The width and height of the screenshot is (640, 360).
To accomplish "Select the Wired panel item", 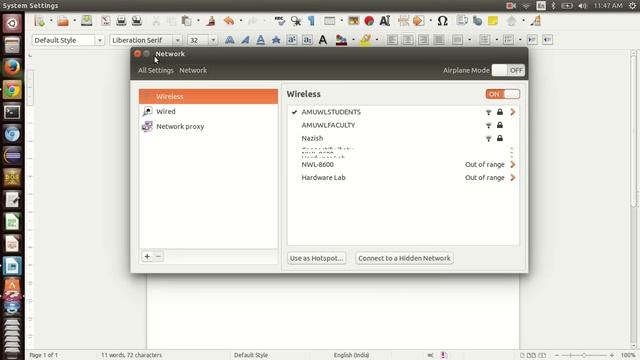I will 208,111.
